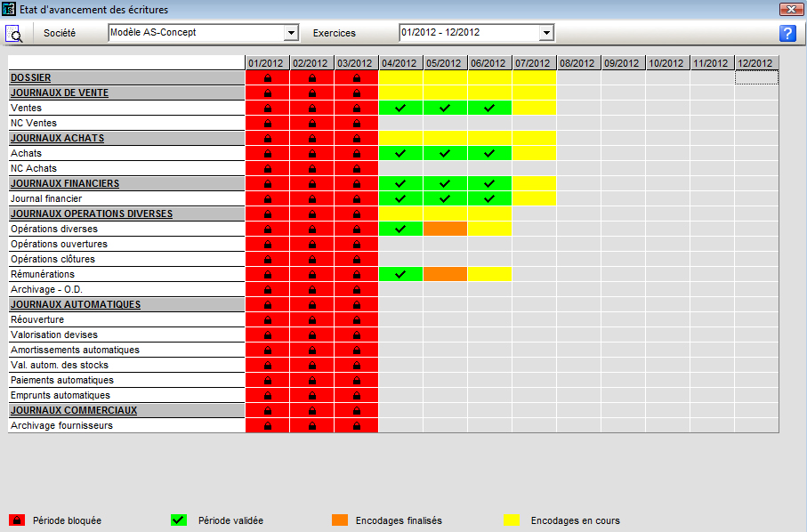Click the red Période bloquée legend swatch
The image size is (807, 532).
(x=17, y=520)
